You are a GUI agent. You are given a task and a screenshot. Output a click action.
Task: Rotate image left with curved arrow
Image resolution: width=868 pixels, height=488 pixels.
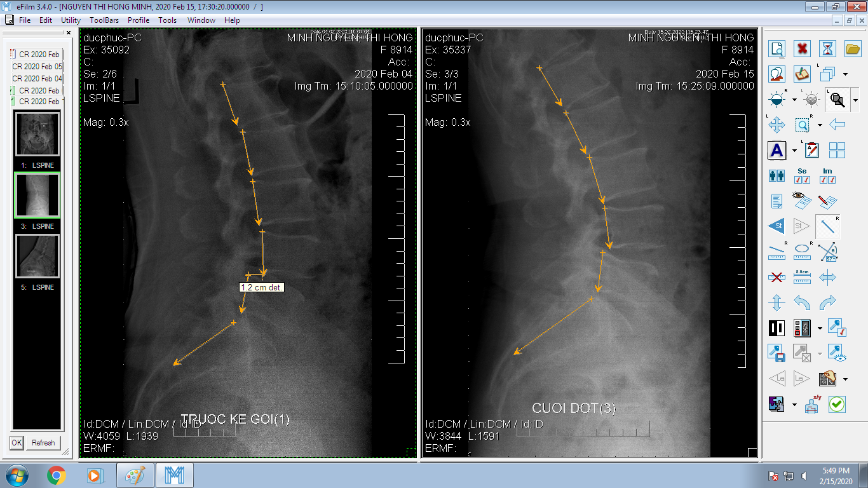pyautogui.click(x=802, y=303)
